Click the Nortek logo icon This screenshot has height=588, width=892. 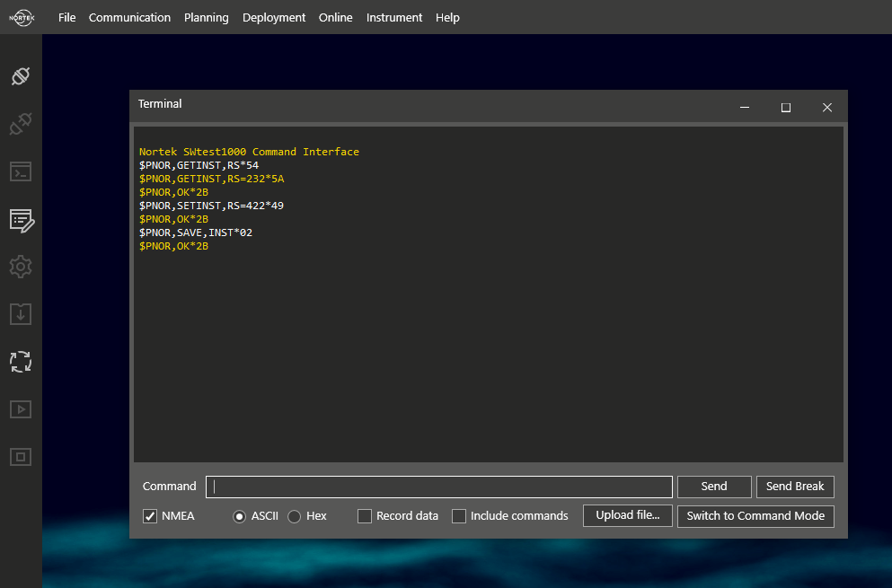tap(22, 18)
